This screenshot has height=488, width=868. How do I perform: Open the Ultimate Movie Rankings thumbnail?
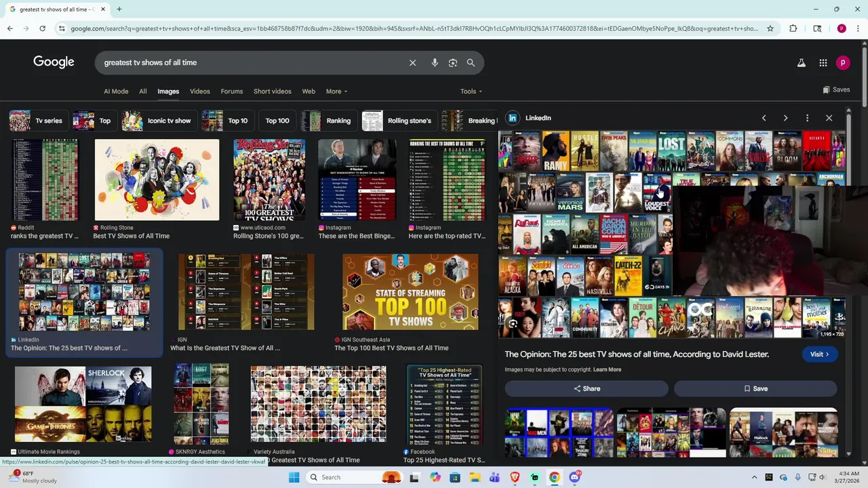coord(83,404)
